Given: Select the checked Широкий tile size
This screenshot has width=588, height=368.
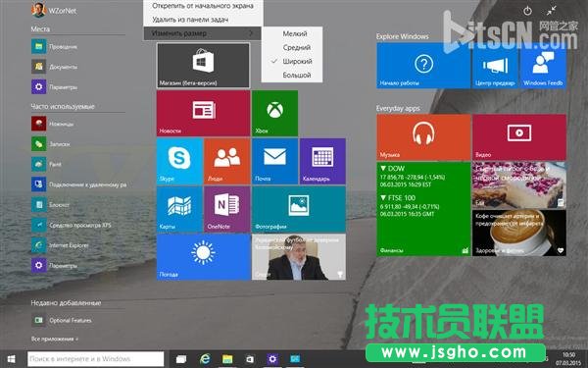Looking at the screenshot, I should tap(292, 61).
